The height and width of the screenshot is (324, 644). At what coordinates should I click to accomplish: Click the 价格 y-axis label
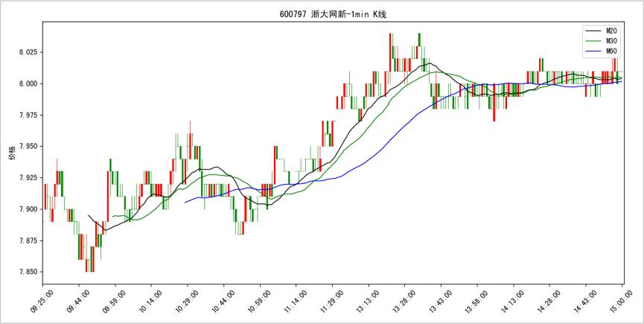[13, 153]
